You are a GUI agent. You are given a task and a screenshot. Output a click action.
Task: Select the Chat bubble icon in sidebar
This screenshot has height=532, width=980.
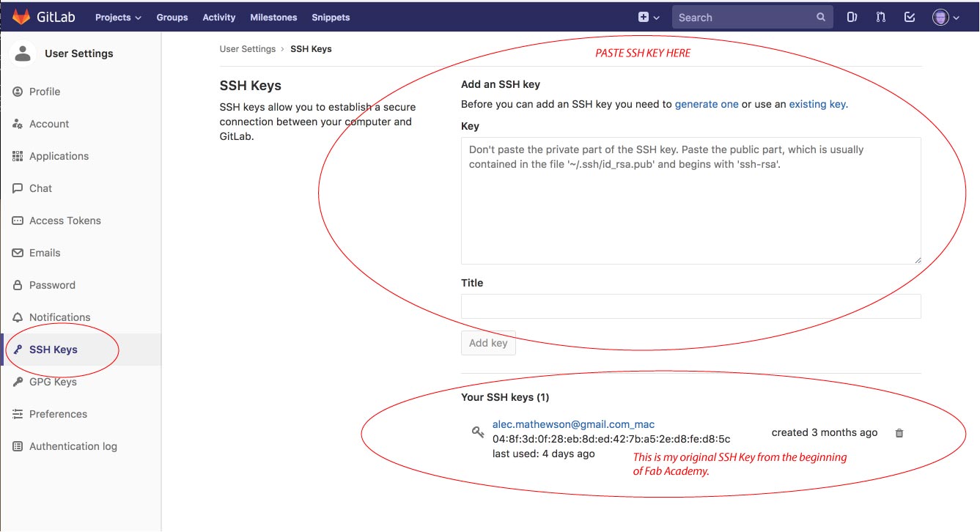[18, 188]
